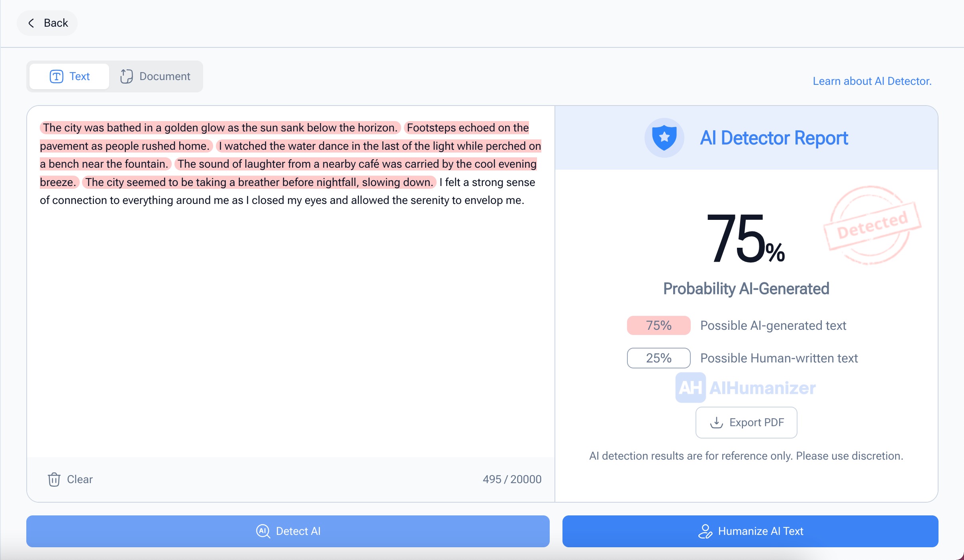Click the Document upload icon

126,76
